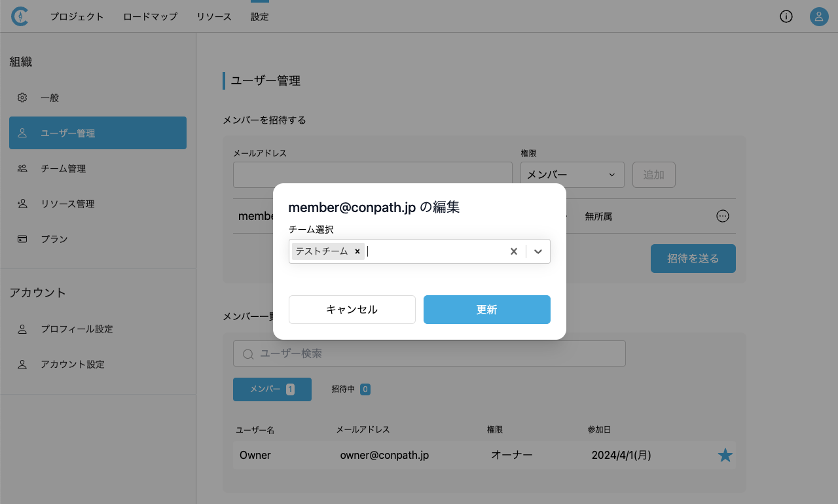The width and height of the screenshot is (838, 504).
Task: Click the Conpath logo icon
Action: [20, 17]
